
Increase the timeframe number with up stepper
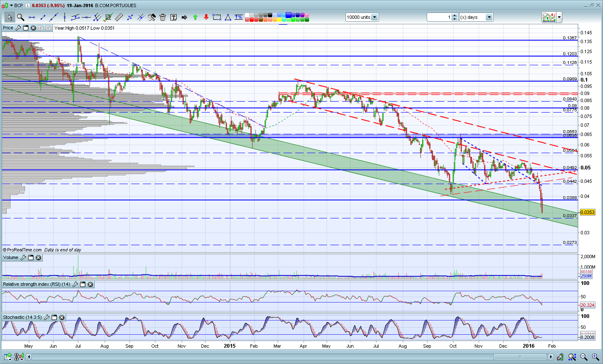click(455, 15)
